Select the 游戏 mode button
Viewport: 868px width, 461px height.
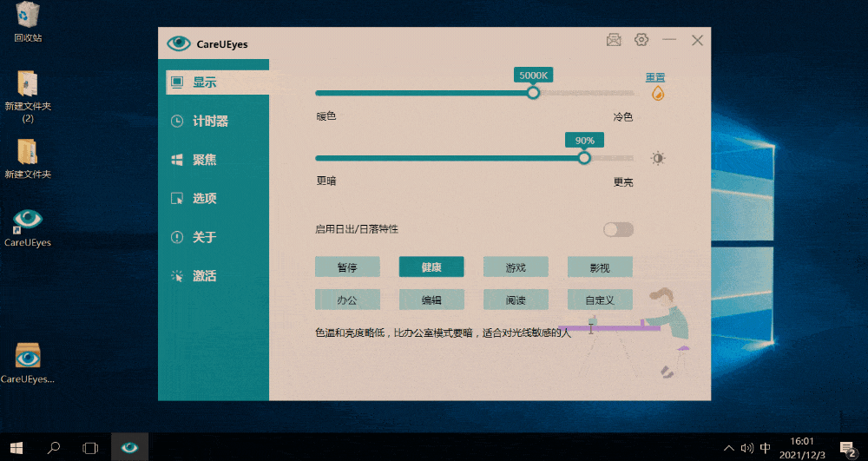(516, 267)
